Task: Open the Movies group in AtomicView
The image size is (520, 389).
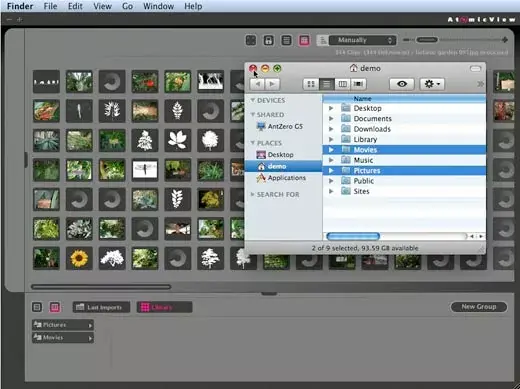Action: (63, 338)
